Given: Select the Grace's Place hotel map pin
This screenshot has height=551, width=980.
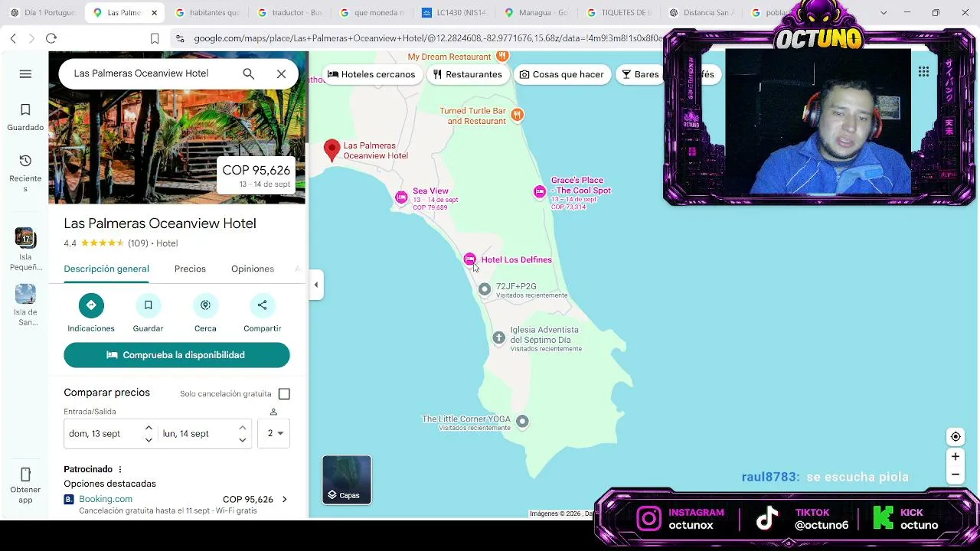Looking at the screenshot, I should click(x=540, y=191).
